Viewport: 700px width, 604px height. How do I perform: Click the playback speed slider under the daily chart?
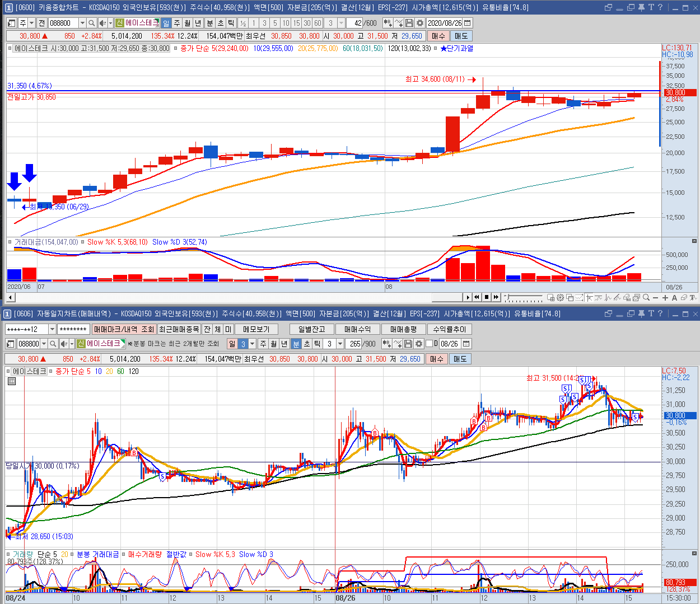524,297
